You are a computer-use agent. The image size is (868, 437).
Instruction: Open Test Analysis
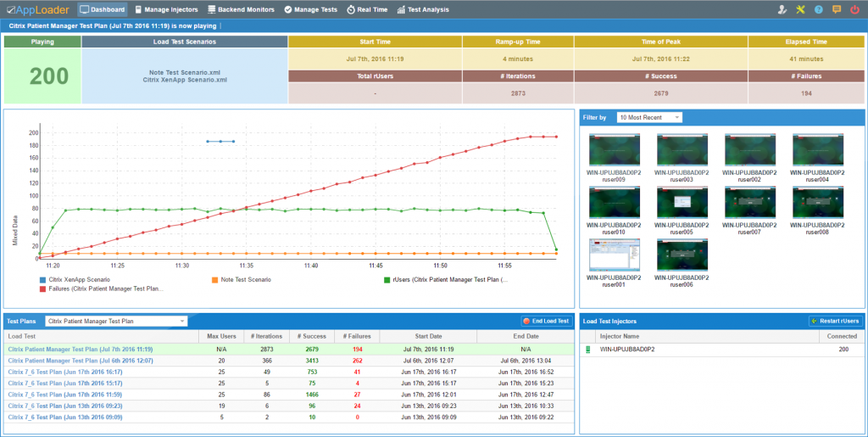click(x=423, y=9)
